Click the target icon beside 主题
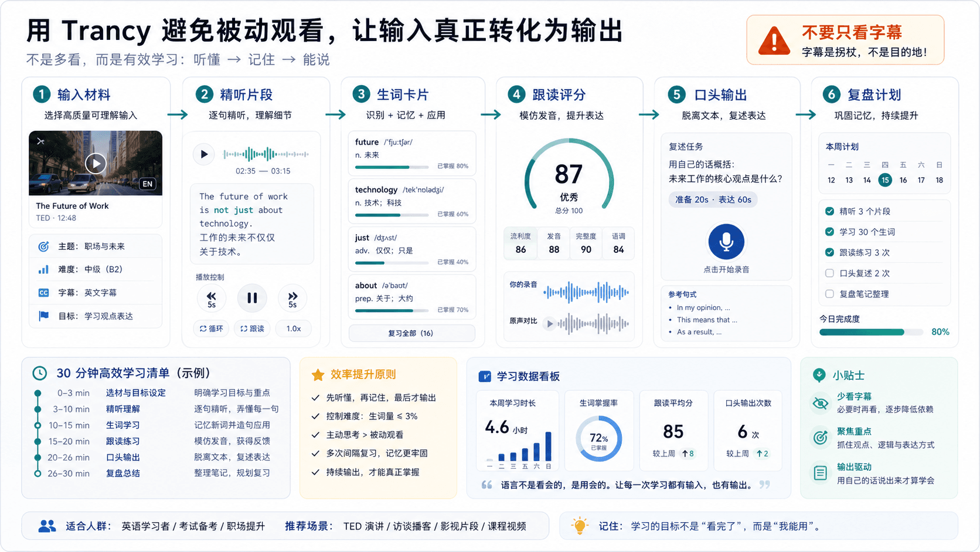This screenshot has width=980, height=552. pyautogui.click(x=43, y=246)
